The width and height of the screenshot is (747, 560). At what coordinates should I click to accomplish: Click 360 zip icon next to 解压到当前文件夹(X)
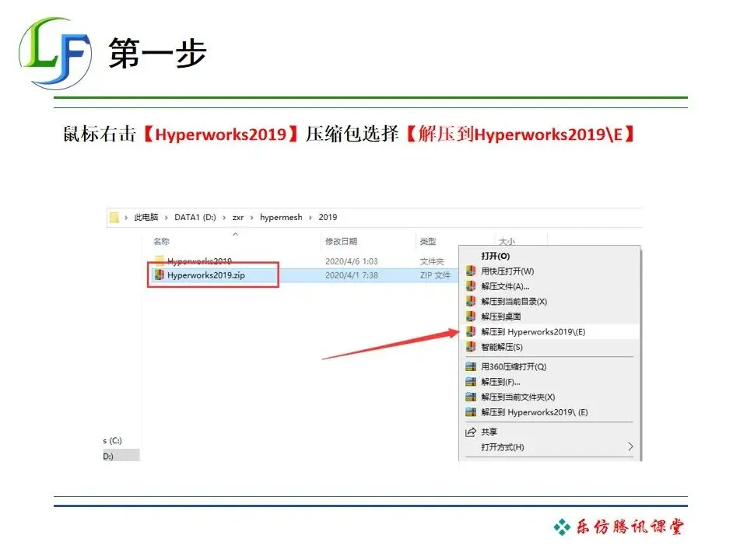click(x=471, y=397)
